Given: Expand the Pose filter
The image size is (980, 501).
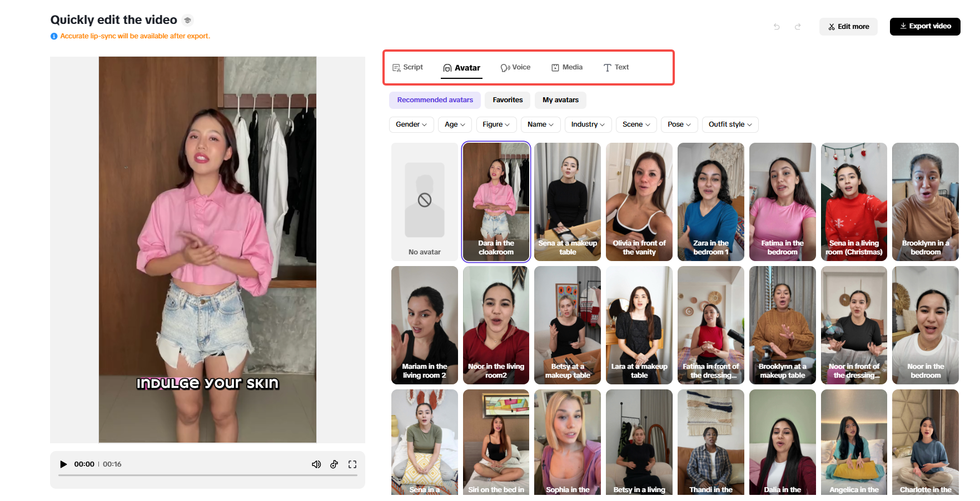Looking at the screenshot, I should pos(679,124).
